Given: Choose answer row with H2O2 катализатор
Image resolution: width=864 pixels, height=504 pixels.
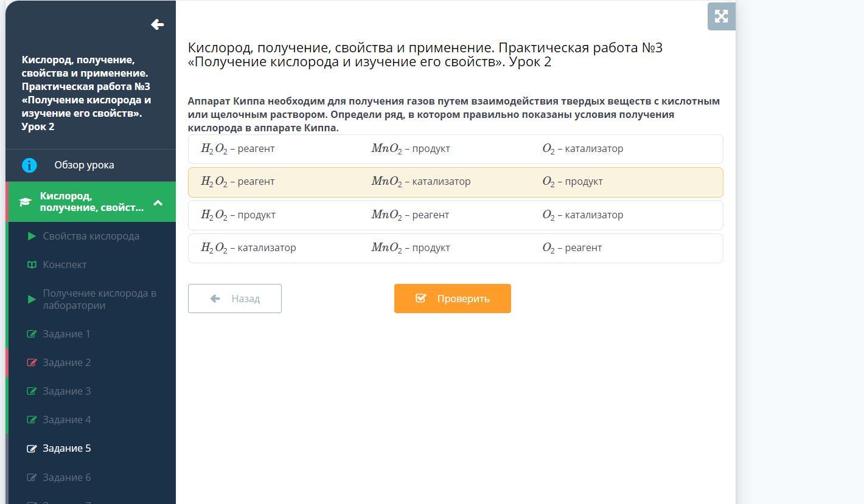Looking at the screenshot, I should point(455,248).
